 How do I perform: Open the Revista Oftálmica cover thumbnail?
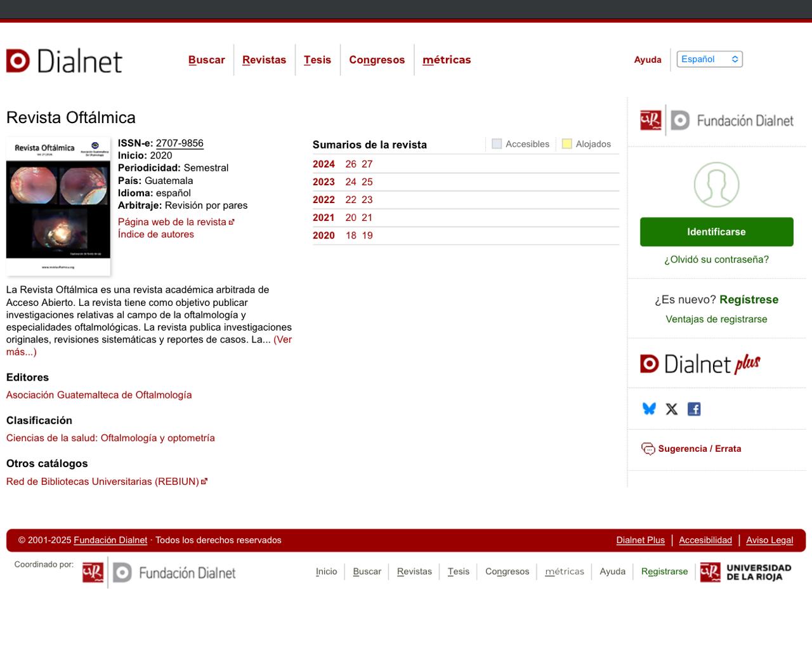click(58, 206)
